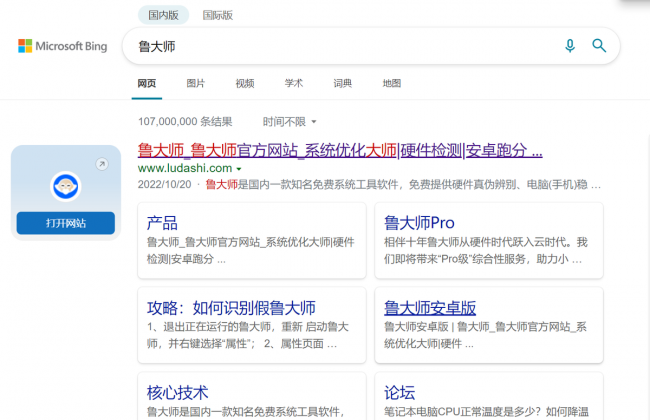Viewport: 650px width, 420px height.
Task: Click the 相伴十年鲁大师 description under 鲁大师Pro
Action: pyautogui.click(x=485, y=250)
